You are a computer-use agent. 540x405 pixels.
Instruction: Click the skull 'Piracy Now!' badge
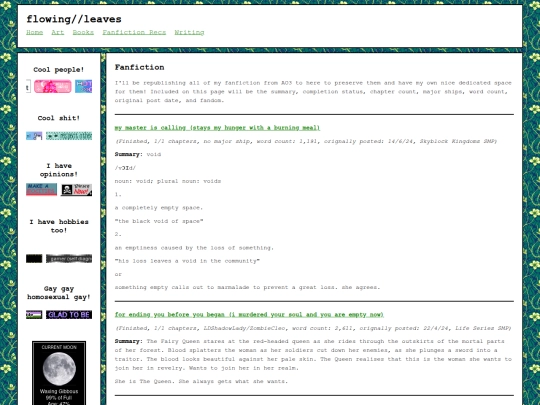[x=76, y=190]
